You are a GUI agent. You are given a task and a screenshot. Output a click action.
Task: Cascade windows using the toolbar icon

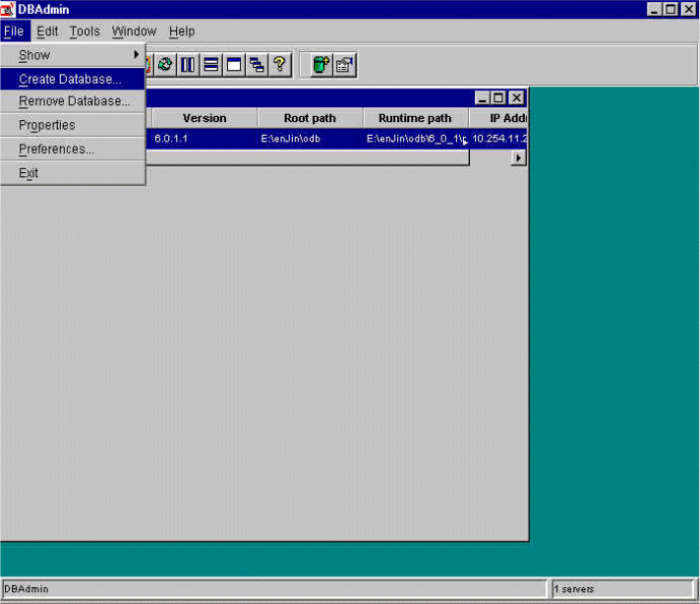coord(258,65)
